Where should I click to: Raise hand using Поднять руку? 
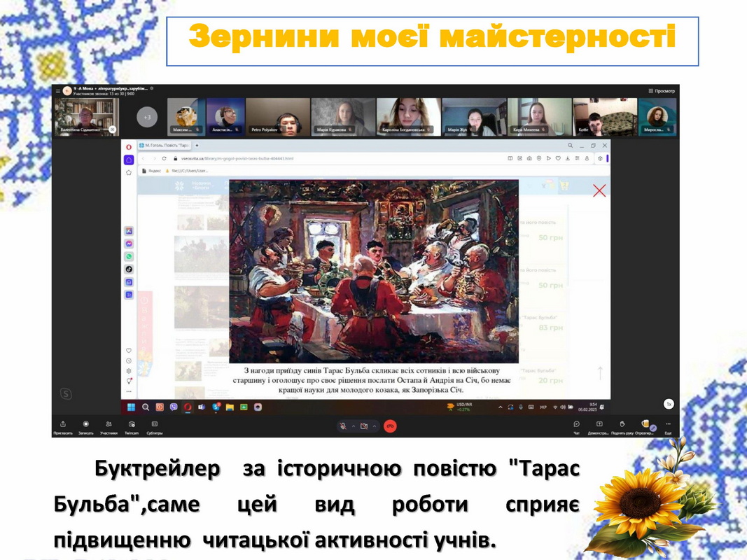click(622, 427)
